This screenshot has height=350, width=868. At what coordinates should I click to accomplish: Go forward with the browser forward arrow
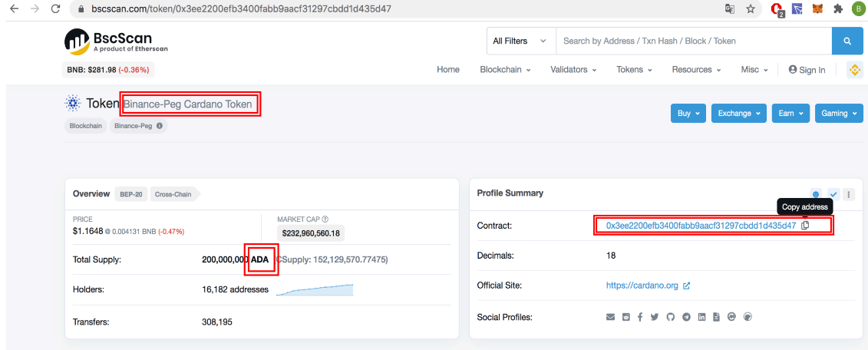(35, 9)
